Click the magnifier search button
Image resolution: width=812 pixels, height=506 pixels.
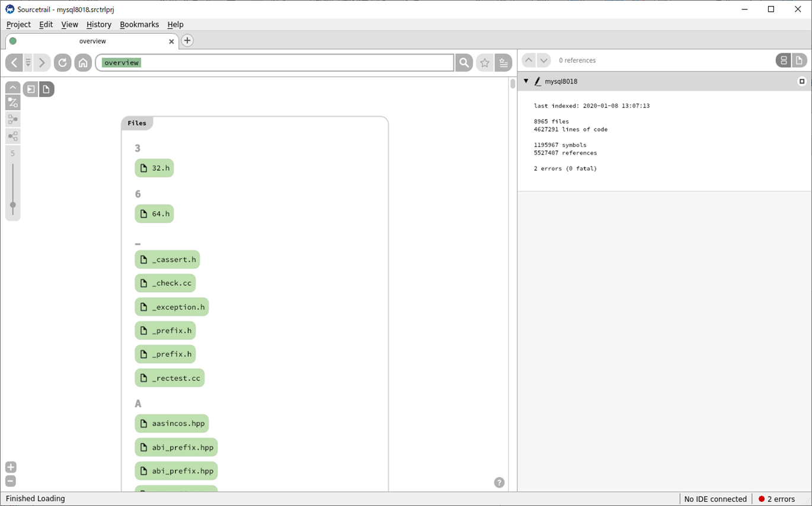pos(464,62)
